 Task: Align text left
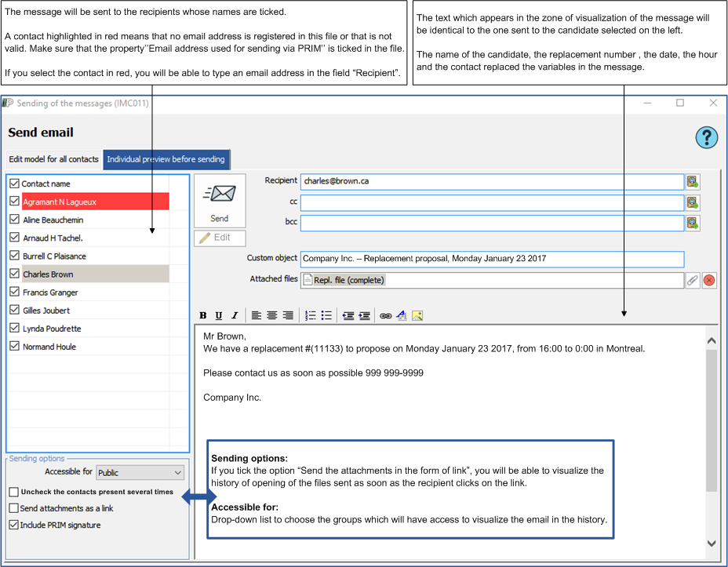click(257, 315)
